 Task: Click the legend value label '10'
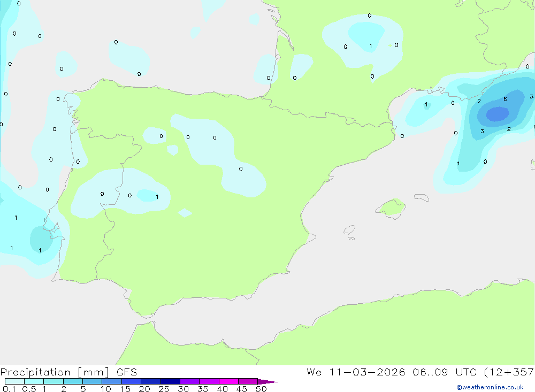click(105, 389)
